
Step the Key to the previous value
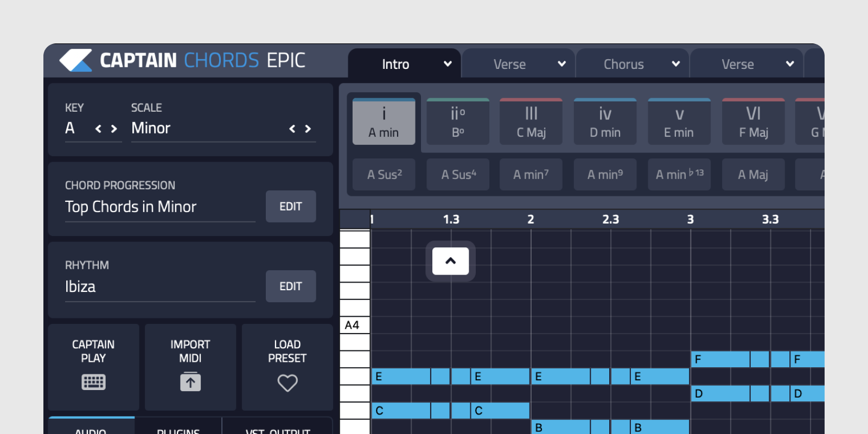pyautogui.click(x=98, y=129)
